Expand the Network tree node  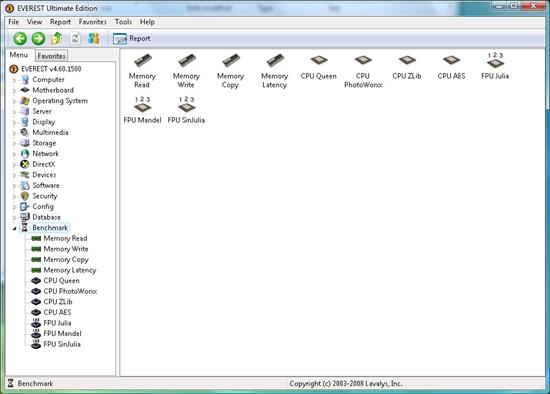pyautogui.click(x=14, y=154)
